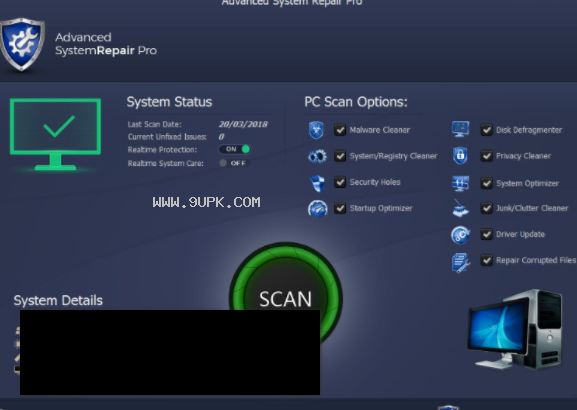Toggle the Security Holes checkbox

[x=340, y=182]
